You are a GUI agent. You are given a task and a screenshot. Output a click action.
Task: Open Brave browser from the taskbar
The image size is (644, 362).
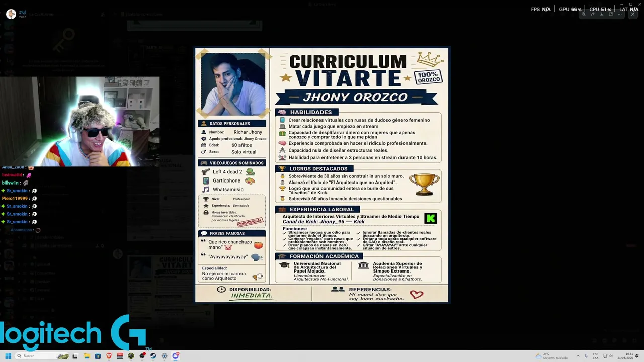click(x=109, y=356)
